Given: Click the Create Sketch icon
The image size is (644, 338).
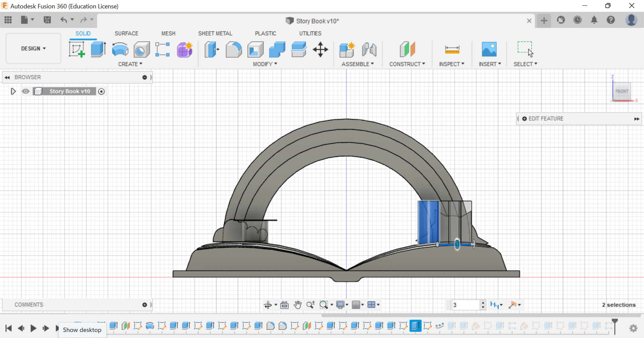Looking at the screenshot, I should (77, 50).
